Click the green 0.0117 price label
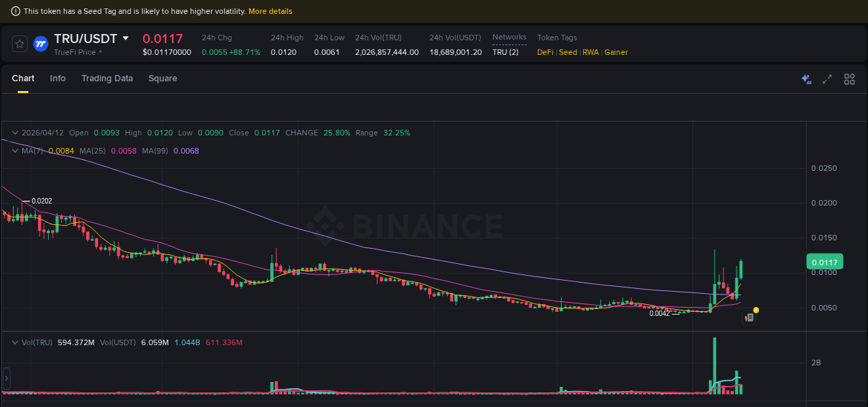Viewport: 868px width, 407px height. [x=824, y=262]
